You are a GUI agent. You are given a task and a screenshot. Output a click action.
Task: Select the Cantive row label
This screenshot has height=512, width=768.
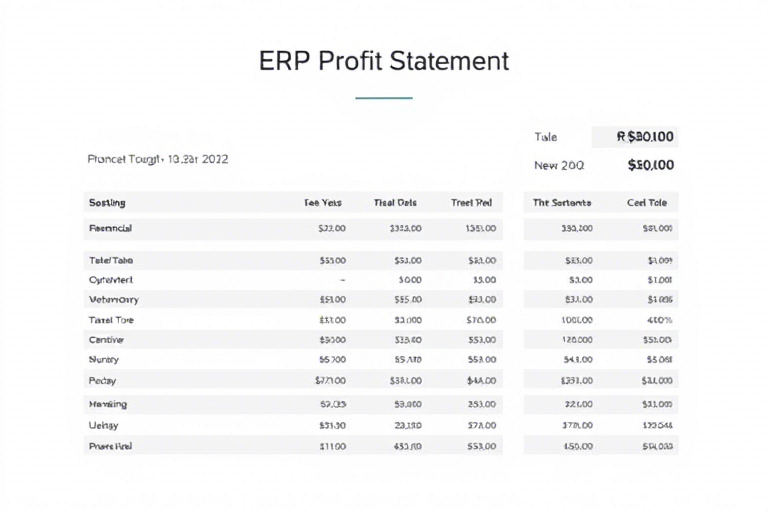106,340
